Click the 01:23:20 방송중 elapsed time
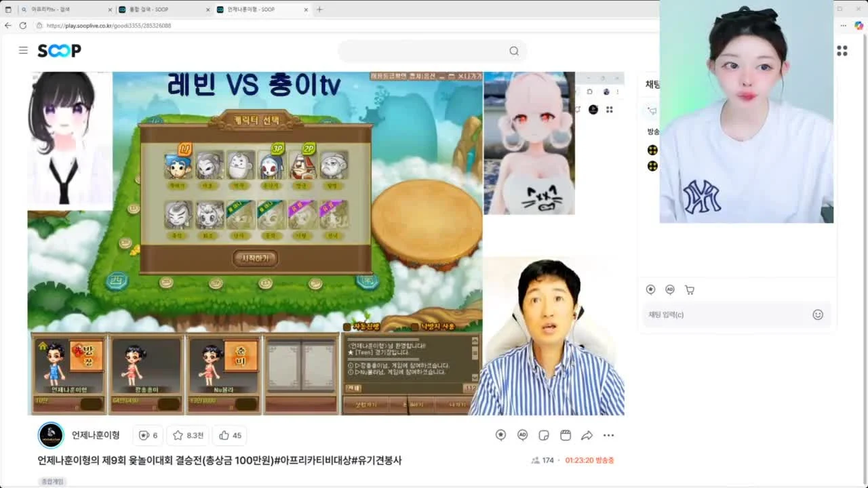 589,460
